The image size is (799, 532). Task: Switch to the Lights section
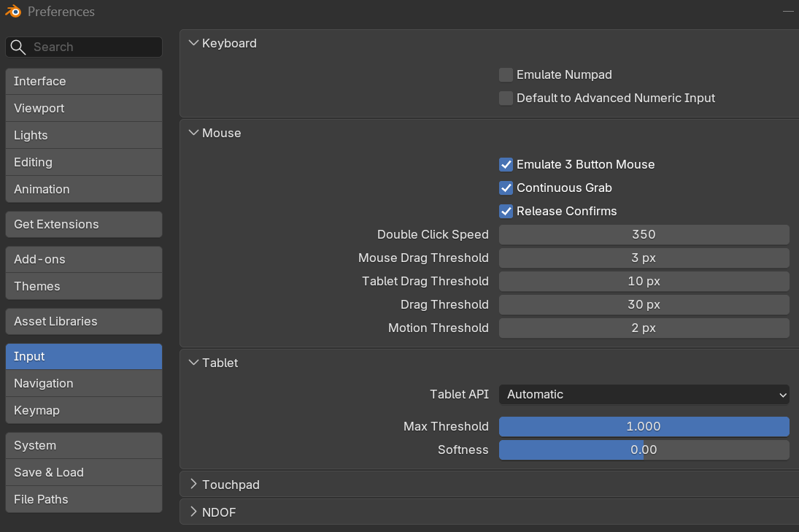click(84, 135)
